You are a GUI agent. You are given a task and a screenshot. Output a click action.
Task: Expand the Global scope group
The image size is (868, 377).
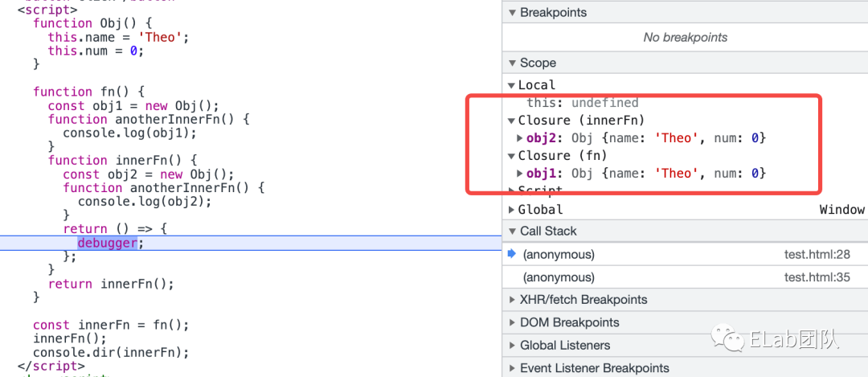pos(511,210)
